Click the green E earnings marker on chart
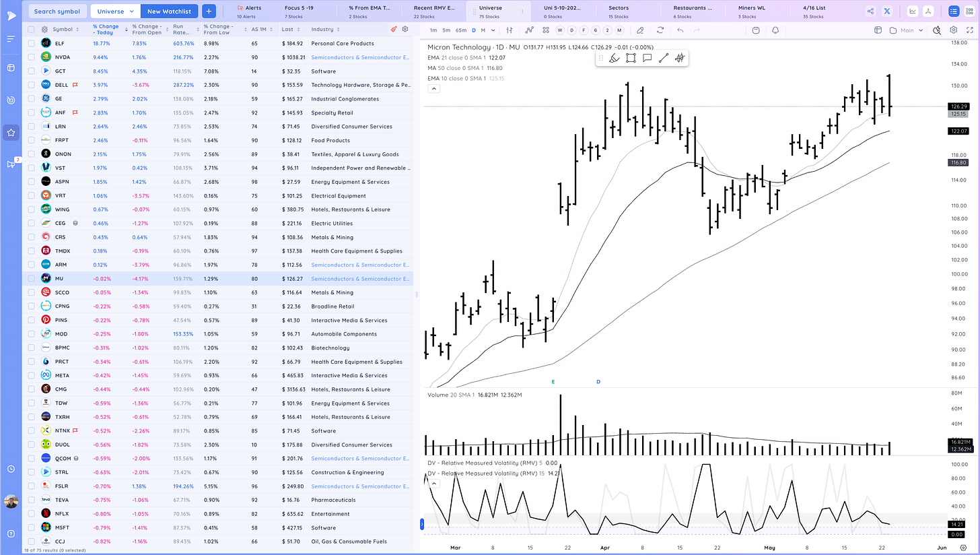 [553, 382]
